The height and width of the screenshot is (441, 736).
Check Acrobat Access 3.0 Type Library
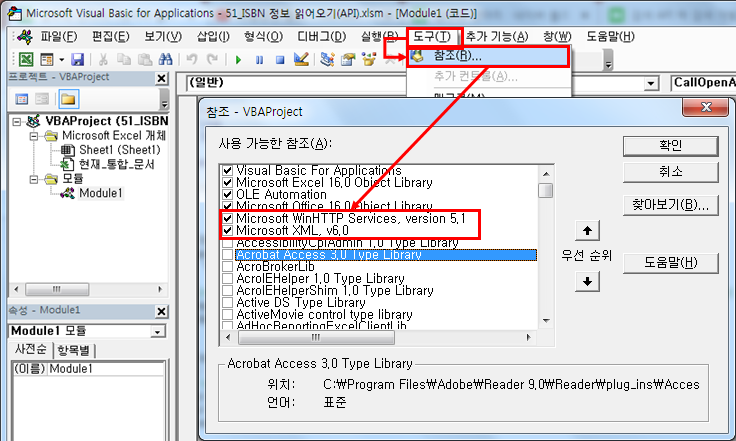click(x=228, y=255)
